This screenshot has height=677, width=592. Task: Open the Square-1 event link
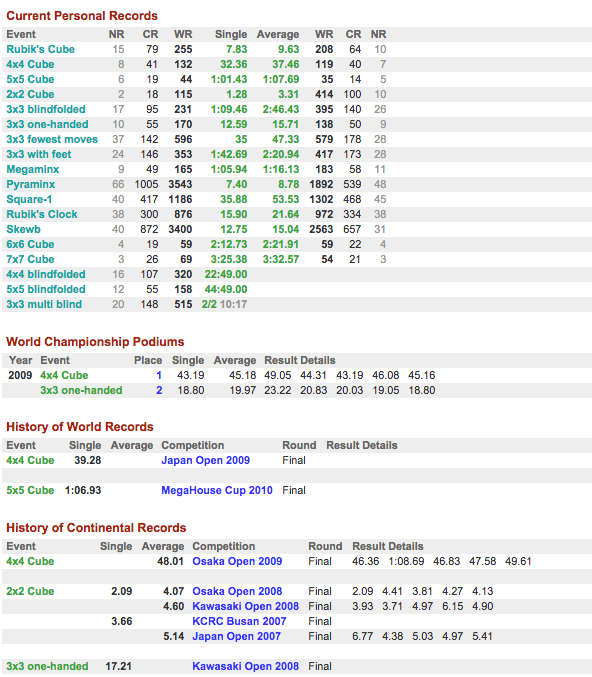pos(29,199)
